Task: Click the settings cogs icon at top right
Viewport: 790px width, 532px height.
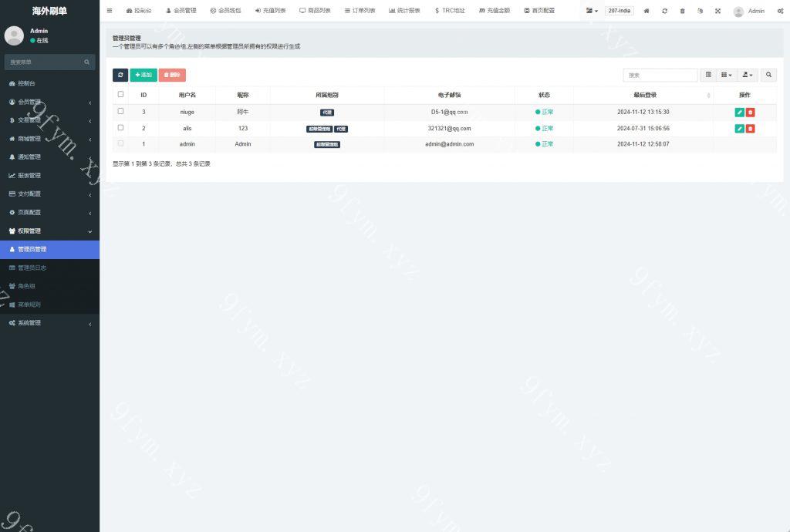Action: coord(780,11)
